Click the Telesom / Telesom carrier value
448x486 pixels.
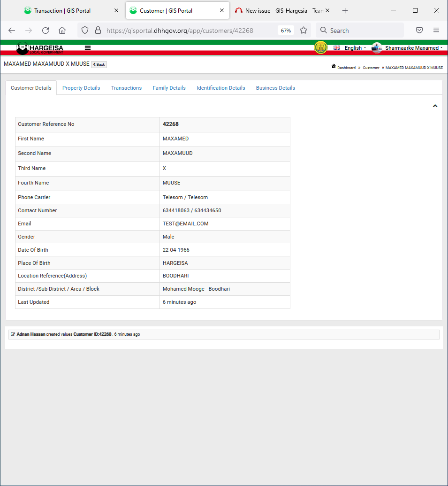(185, 197)
